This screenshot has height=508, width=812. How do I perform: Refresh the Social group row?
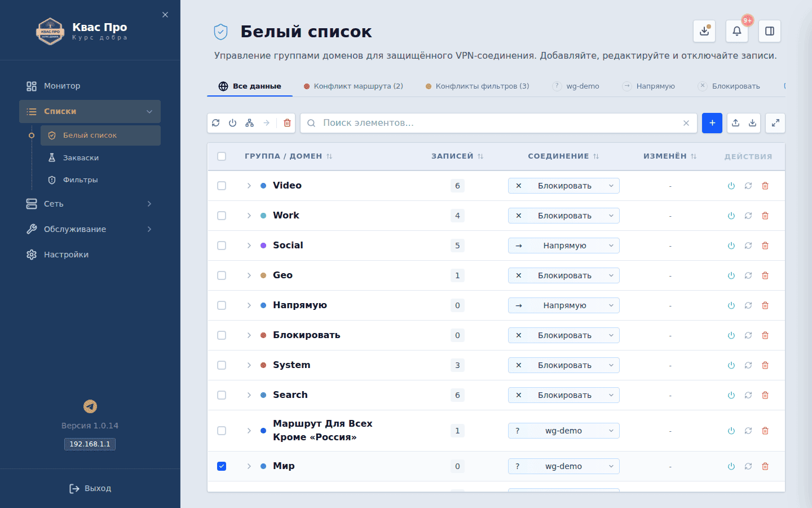(x=748, y=246)
